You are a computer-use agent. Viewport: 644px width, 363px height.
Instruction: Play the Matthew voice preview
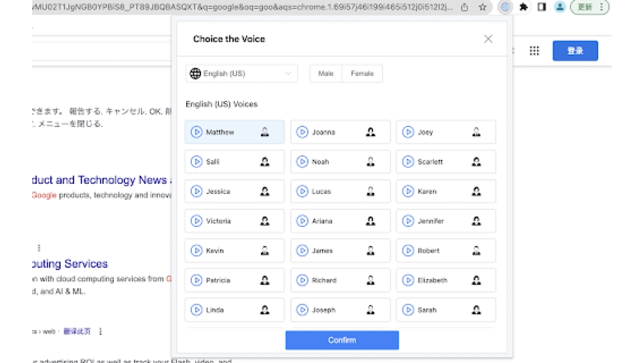click(196, 132)
